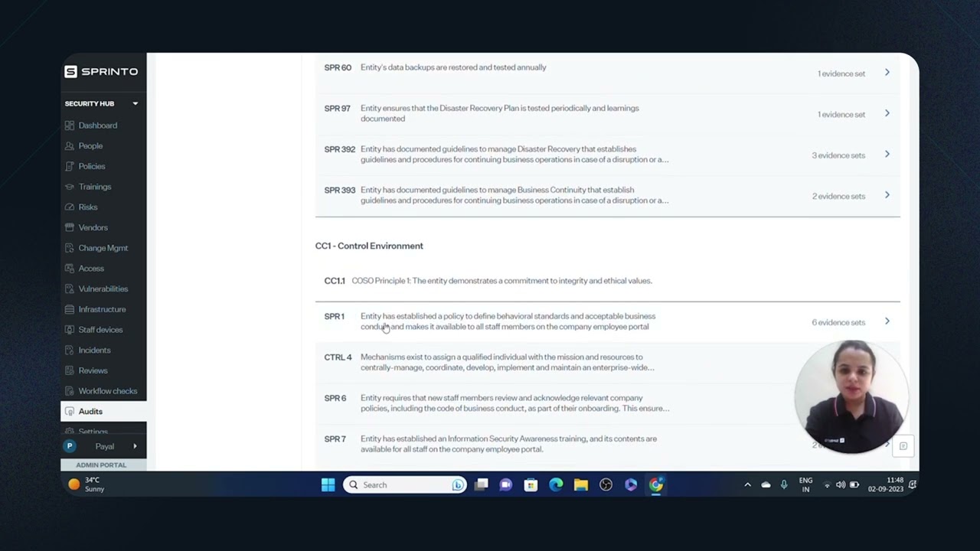Go to the Vendors menu entry
The width and height of the screenshot is (980, 551).
click(93, 227)
